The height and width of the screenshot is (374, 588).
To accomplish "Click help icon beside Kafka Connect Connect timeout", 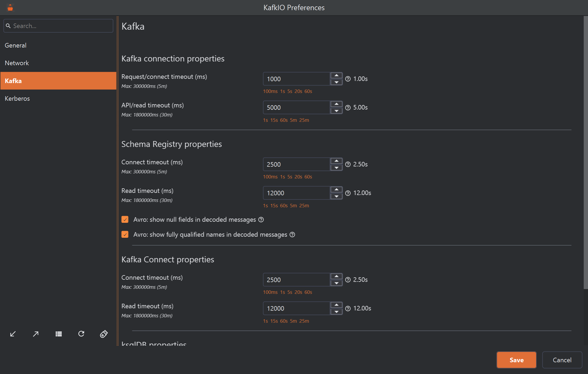I will (348, 280).
